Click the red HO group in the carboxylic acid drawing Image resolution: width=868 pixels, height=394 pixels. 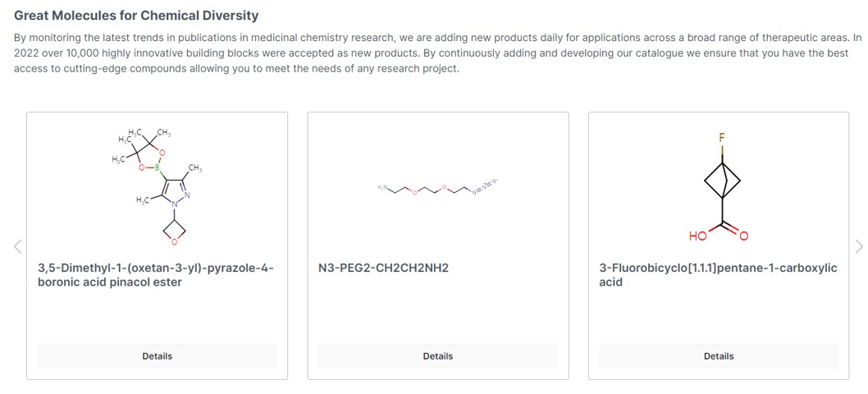click(697, 236)
